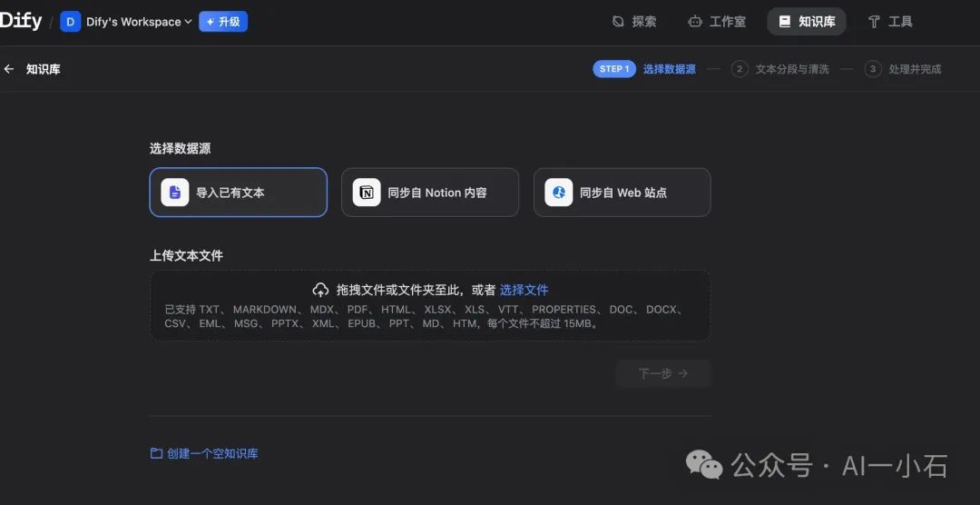
Task: Click the 知识库 page title text
Action: [x=44, y=69]
